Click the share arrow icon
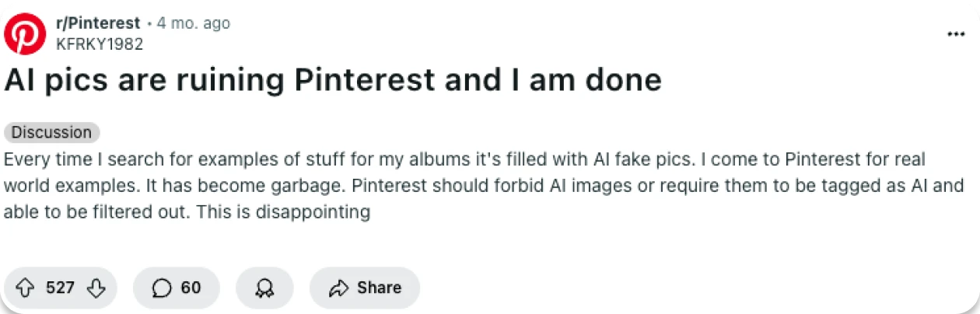 338,288
